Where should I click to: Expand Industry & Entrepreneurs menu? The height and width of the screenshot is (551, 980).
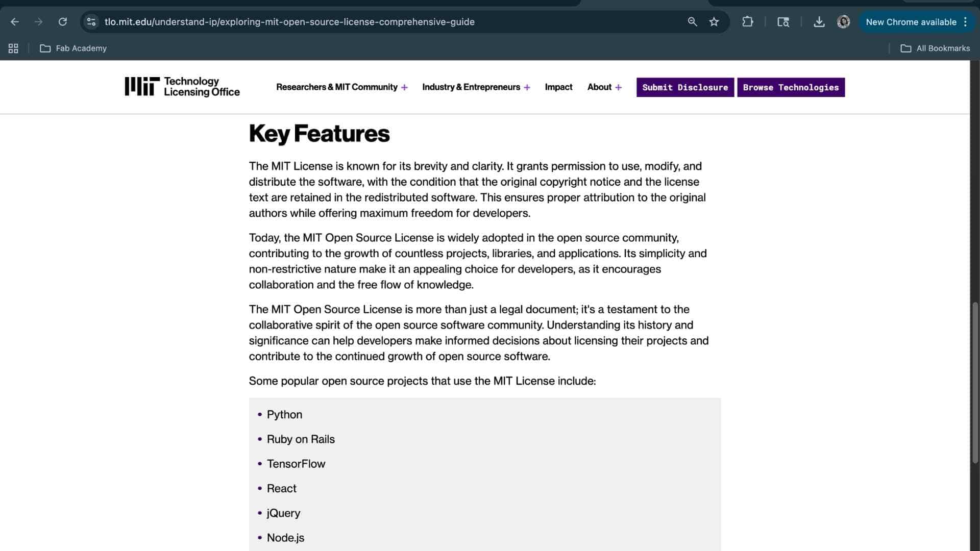[x=476, y=87]
